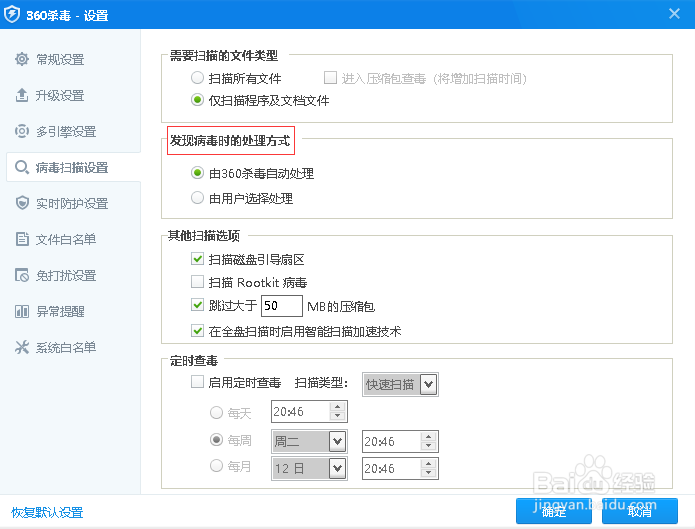Image resolution: width=695 pixels, height=529 pixels.
Task: Click the chart icon beside 异常提醒
Action: click(22, 311)
